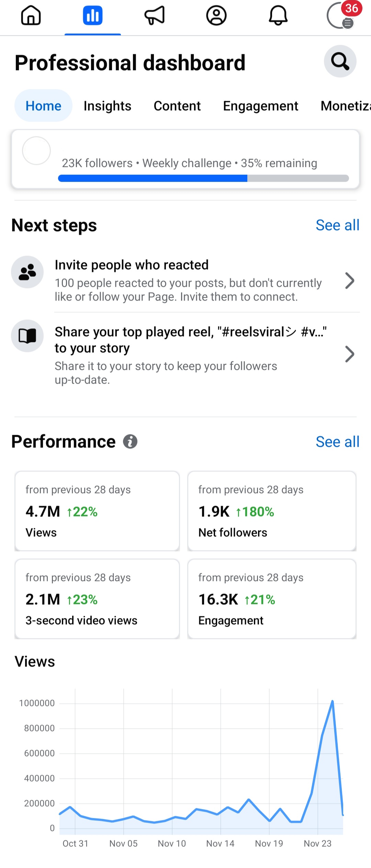
Task: Open the notifications bell icon
Action: coord(278,16)
